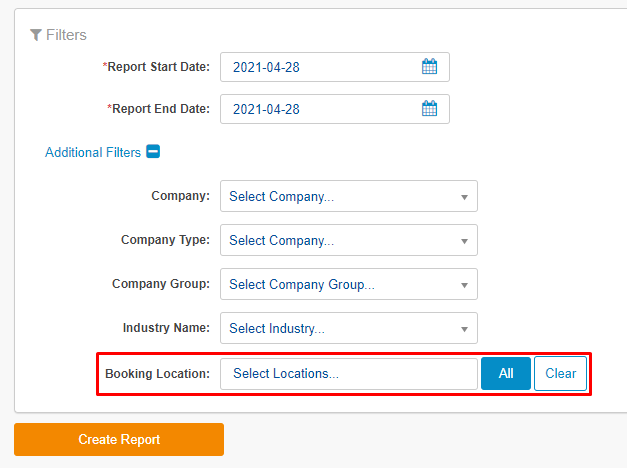Open the Company Type select box
Viewport: 627px width, 468px height.
click(x=349, y=240)
